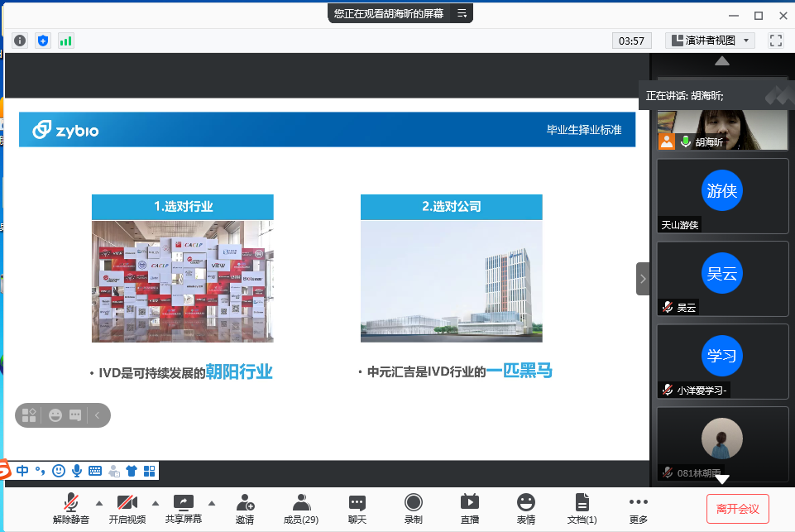Select the 胡海昕 speaker video thumbnail
The image size is (795, 532).
pos(722,130)
